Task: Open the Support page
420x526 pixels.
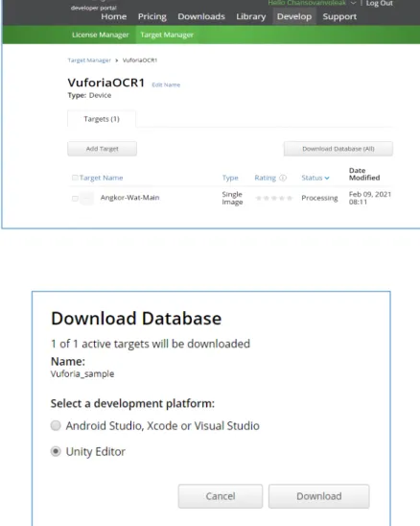Action: tap(339, 16)
